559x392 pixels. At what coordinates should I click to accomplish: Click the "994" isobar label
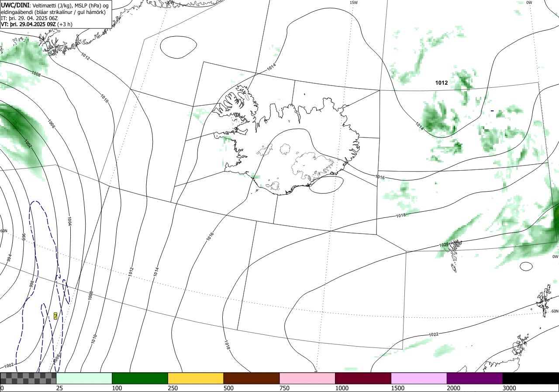coord(9,258)
